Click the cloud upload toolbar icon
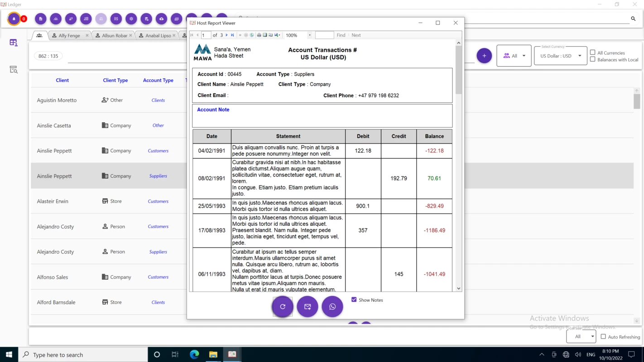 click(161, 19)
